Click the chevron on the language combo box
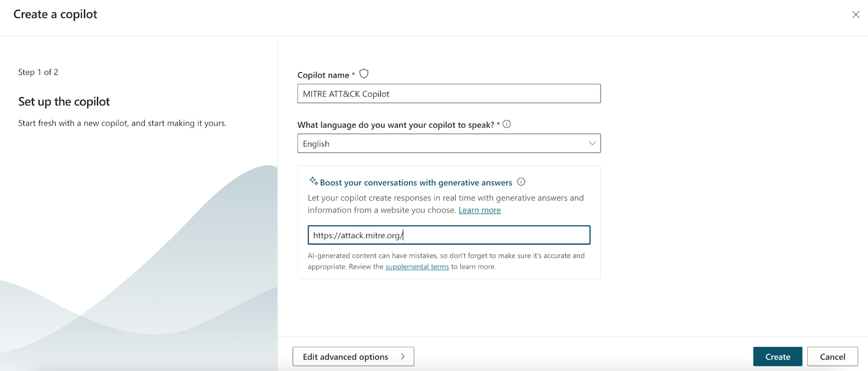This screenshot has width=868, height=371. (x=592, y=143)
